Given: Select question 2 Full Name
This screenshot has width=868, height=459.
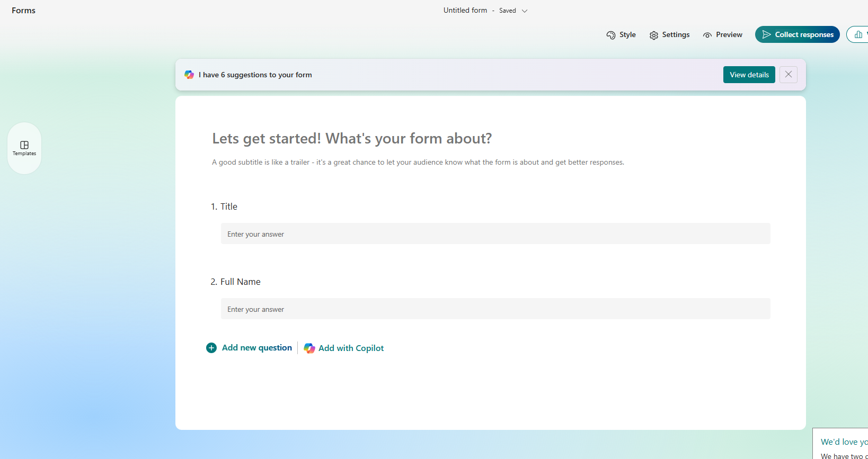Looking at the screenshot, I should tap(240, 282).
